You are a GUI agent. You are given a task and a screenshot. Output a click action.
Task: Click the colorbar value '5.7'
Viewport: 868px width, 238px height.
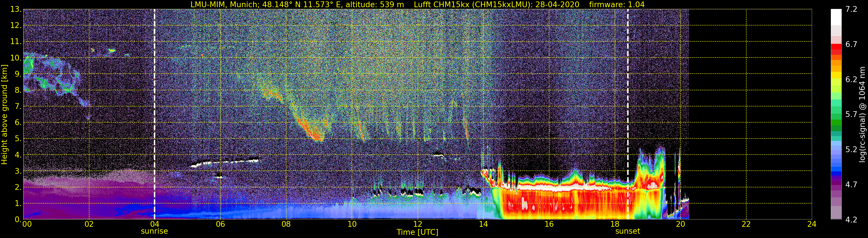[x=851, y=114]
